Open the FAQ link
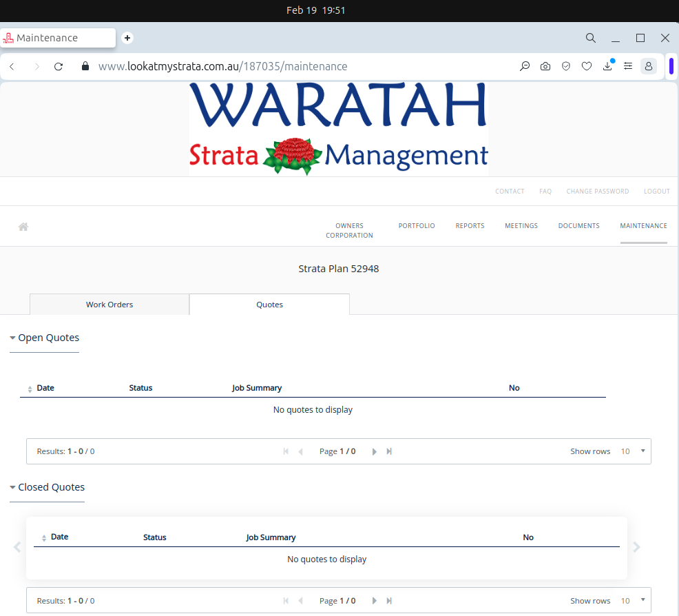Image resolution: width=679 pixels, height=616 pixels. pos(545,192)
